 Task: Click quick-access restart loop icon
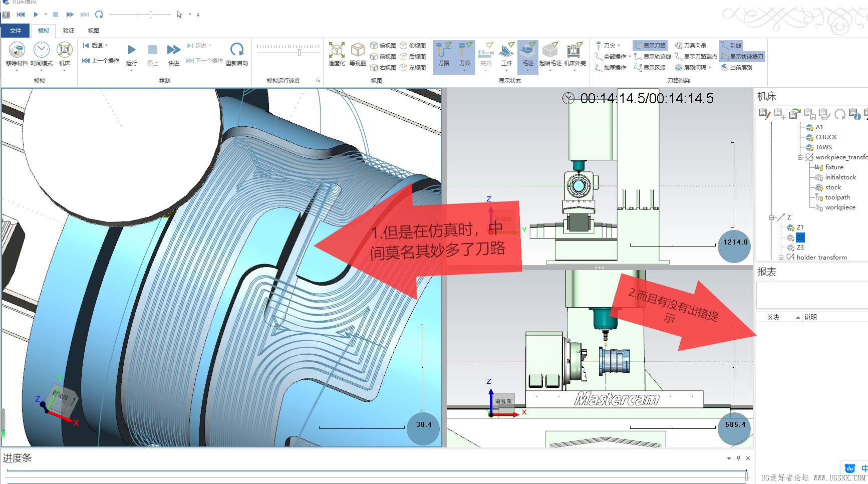pyautogui.click(x=99, y=15)
